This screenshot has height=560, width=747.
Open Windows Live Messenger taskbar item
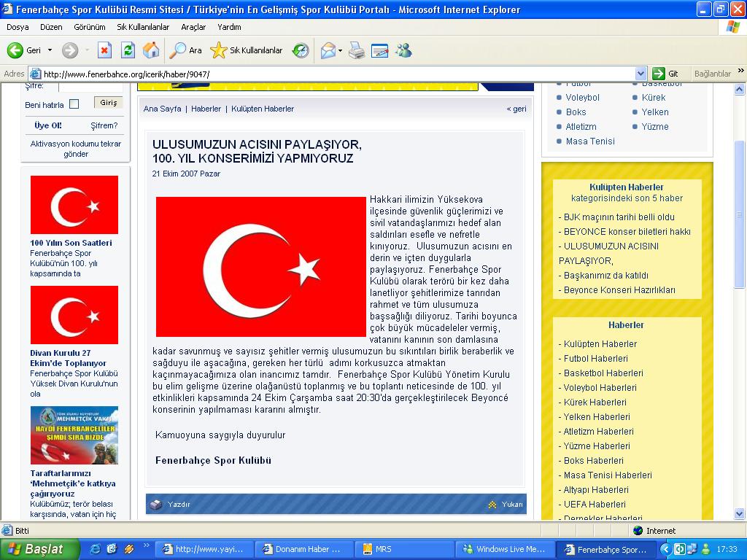coord(503,549)
